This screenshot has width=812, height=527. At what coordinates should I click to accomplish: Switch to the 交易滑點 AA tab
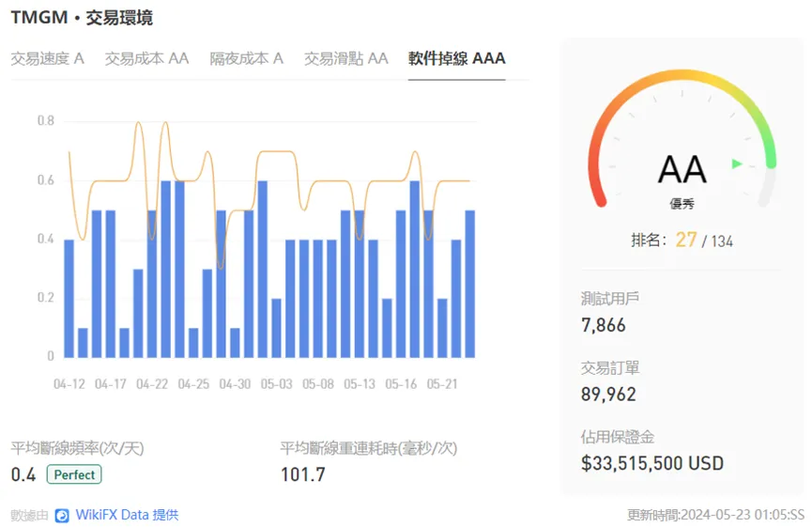346,58
